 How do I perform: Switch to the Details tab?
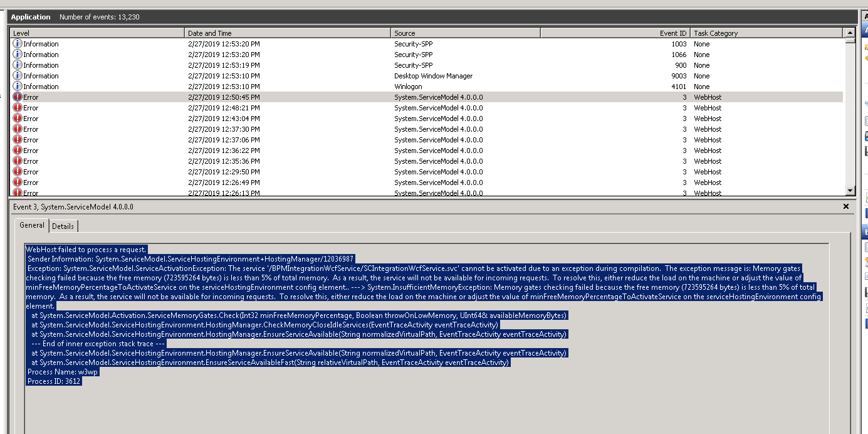(x=63, y=226)
